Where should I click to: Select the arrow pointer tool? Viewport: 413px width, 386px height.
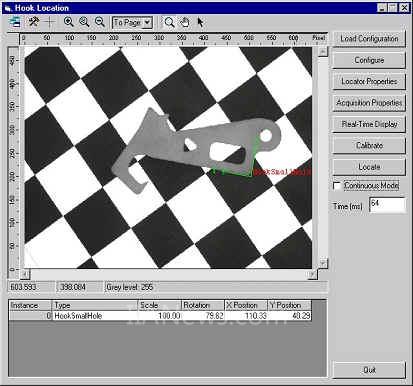(200, 22)
